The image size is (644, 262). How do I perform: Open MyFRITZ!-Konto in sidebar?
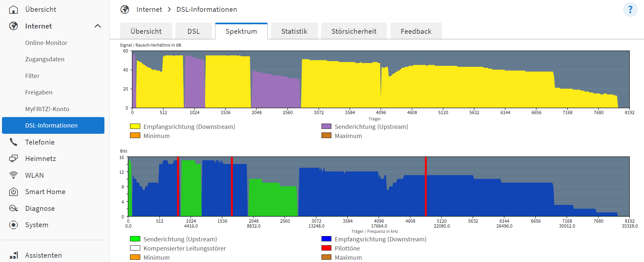pos(47,109)
